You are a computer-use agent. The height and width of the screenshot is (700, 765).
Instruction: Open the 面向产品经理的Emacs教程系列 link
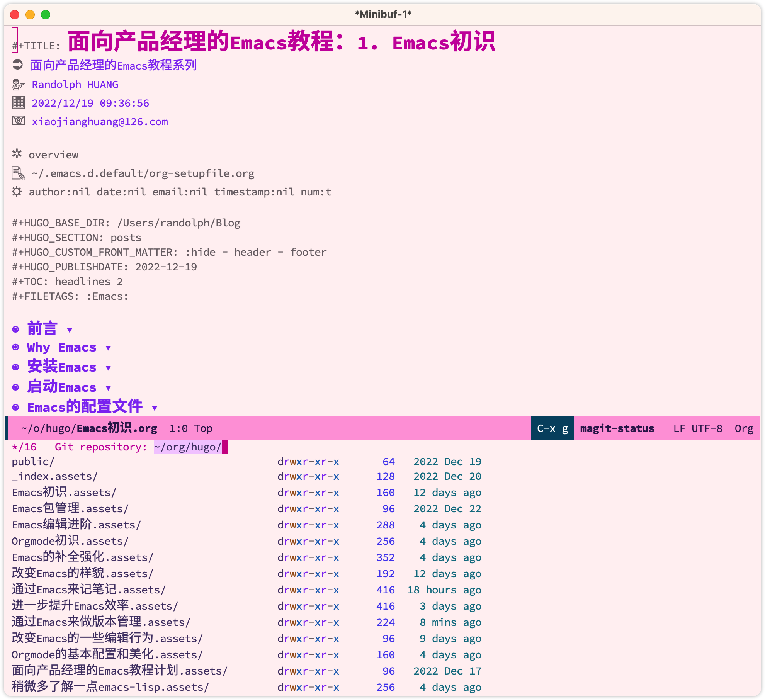(116, 65)
